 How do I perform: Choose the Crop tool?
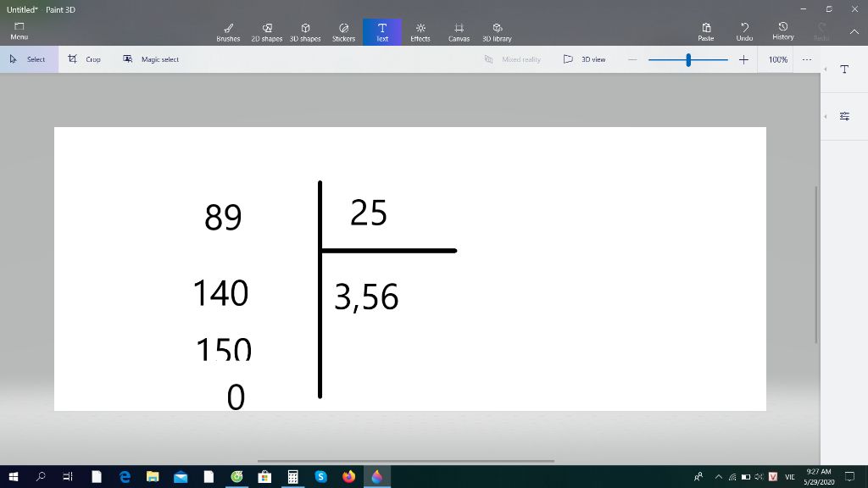84,59
